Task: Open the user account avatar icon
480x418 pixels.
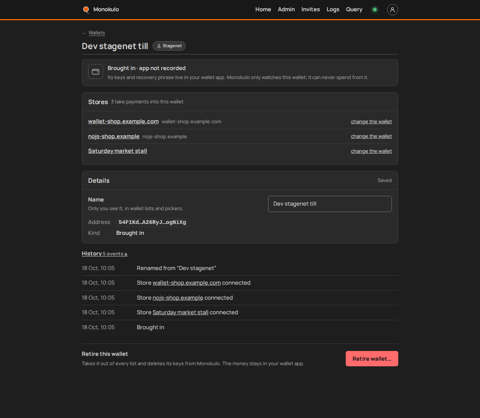Action: pos(392,10)
